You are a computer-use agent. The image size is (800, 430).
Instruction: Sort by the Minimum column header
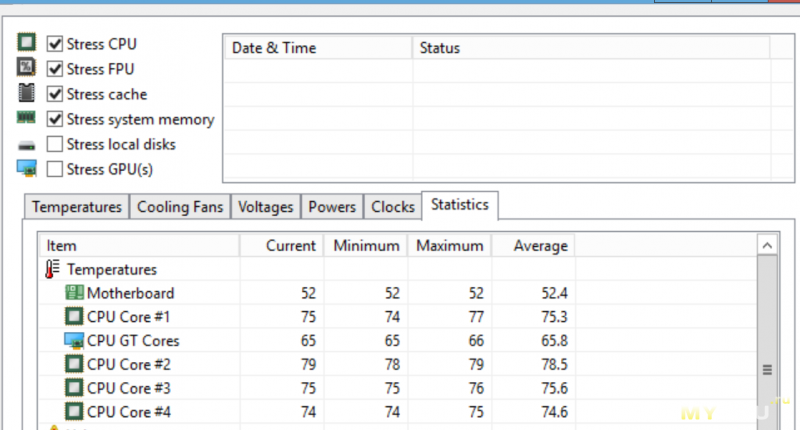tap(366, 245)
